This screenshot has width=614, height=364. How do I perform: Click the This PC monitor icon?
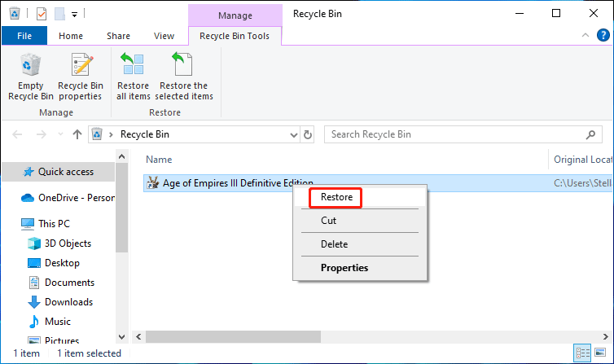(x=28, y=224)
